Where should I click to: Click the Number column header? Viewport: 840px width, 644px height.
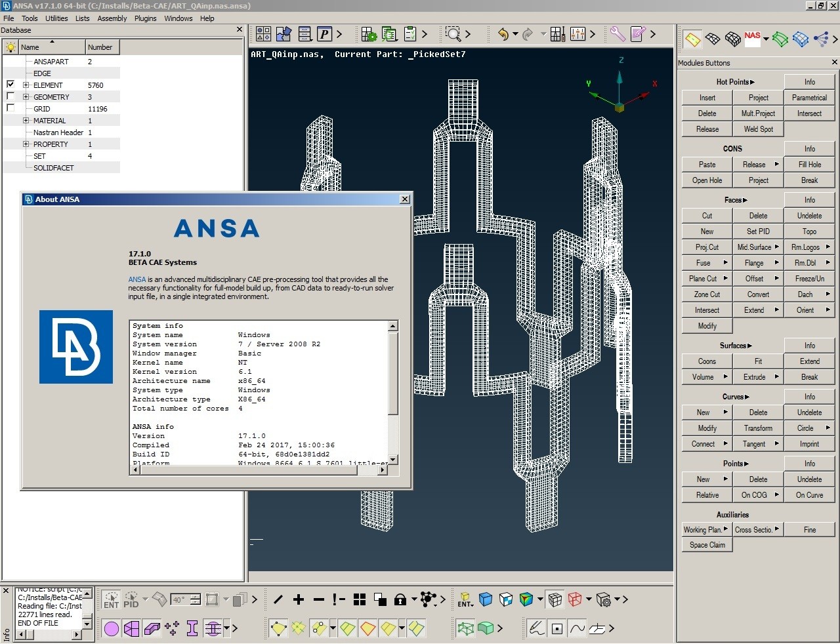102,47
